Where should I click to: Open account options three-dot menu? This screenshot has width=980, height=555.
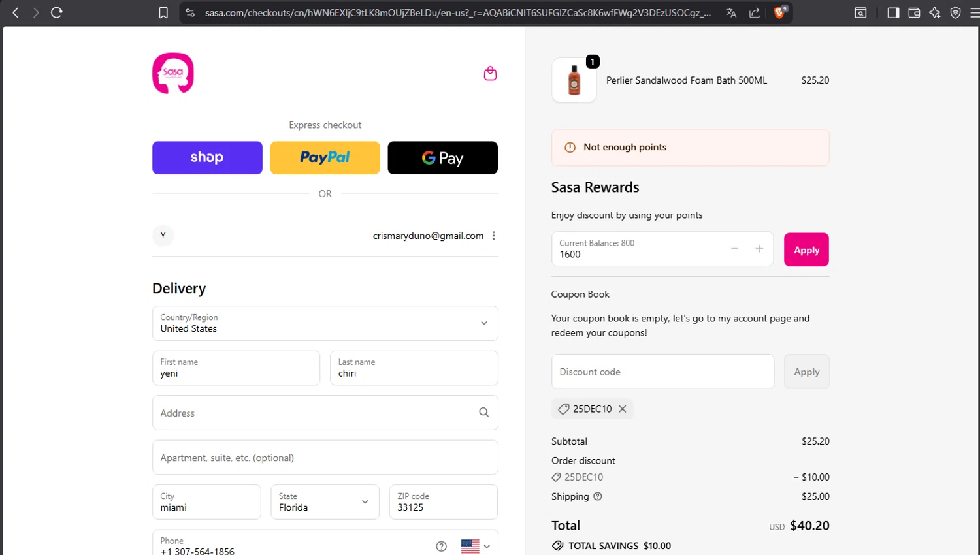[494, 236]
